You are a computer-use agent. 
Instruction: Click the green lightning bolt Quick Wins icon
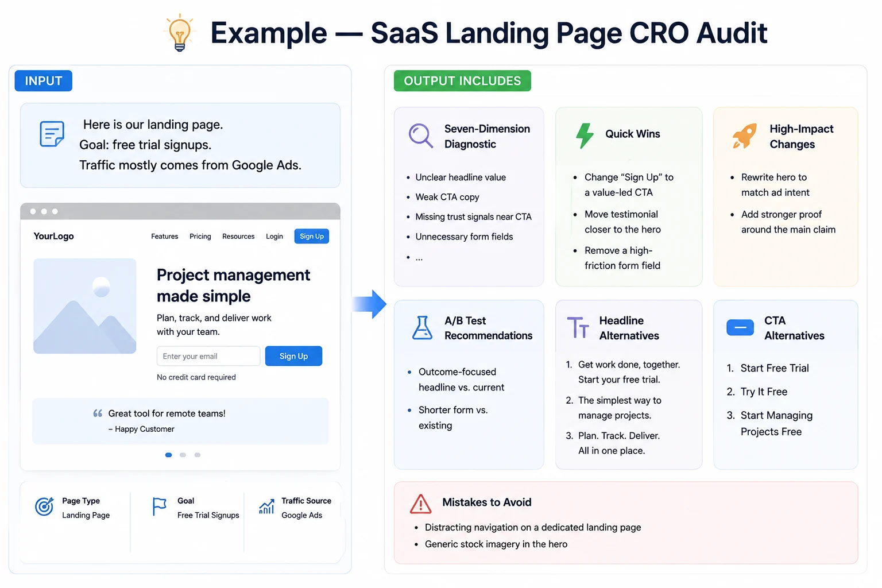point(585,136)
